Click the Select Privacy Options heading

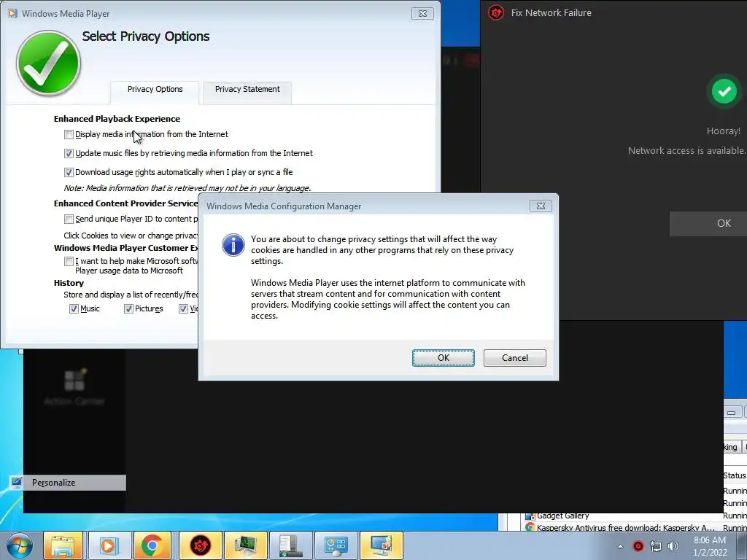click(x=146, y=36)
